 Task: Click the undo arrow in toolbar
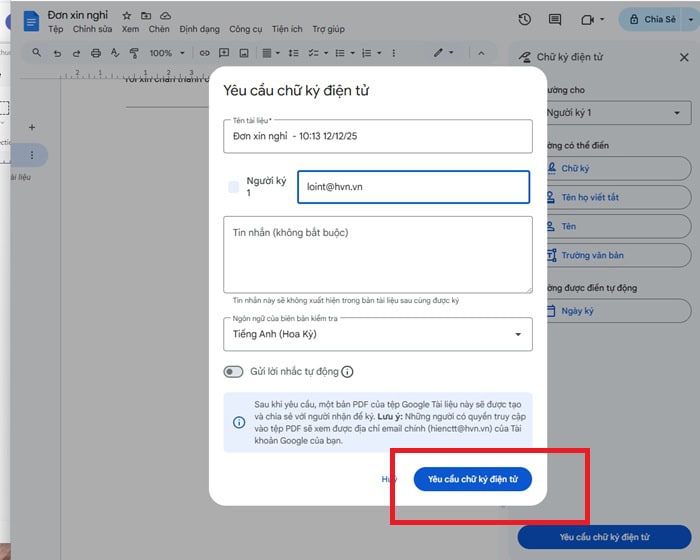click(x=58, y=53)
